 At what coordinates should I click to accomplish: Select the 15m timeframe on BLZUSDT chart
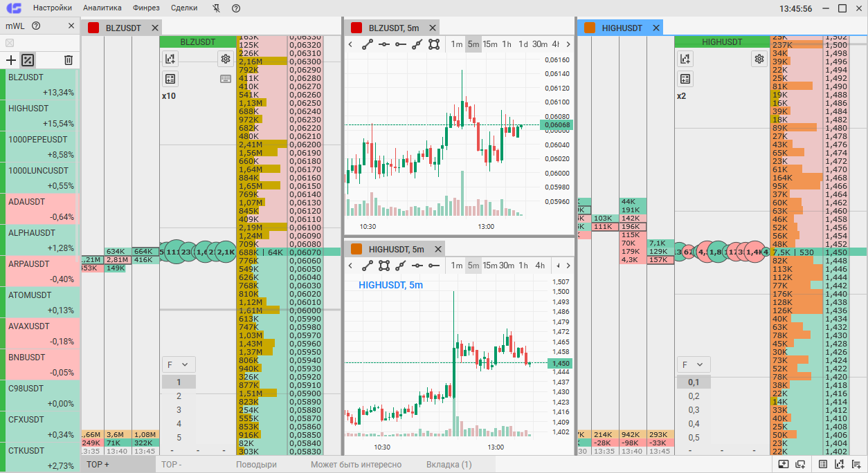pos(490,44)
